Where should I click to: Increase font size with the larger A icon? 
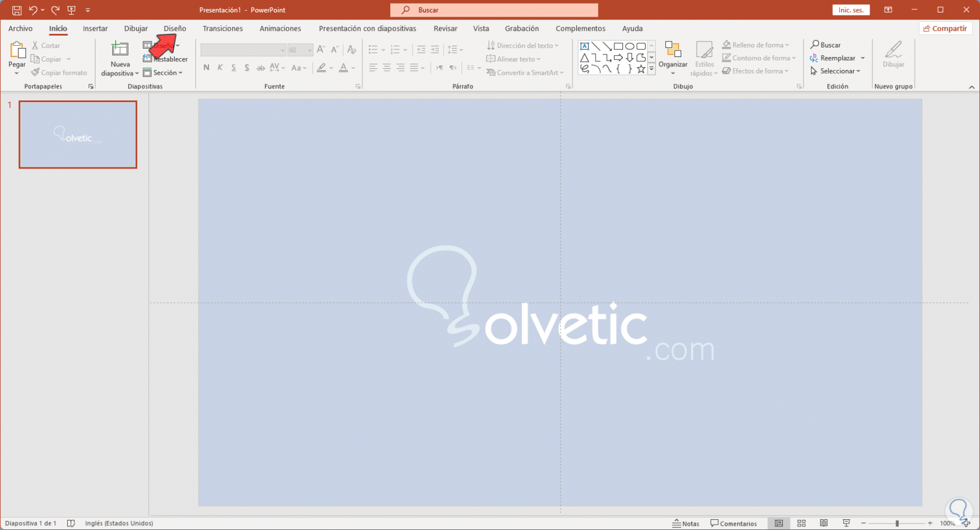pos(321,50)
